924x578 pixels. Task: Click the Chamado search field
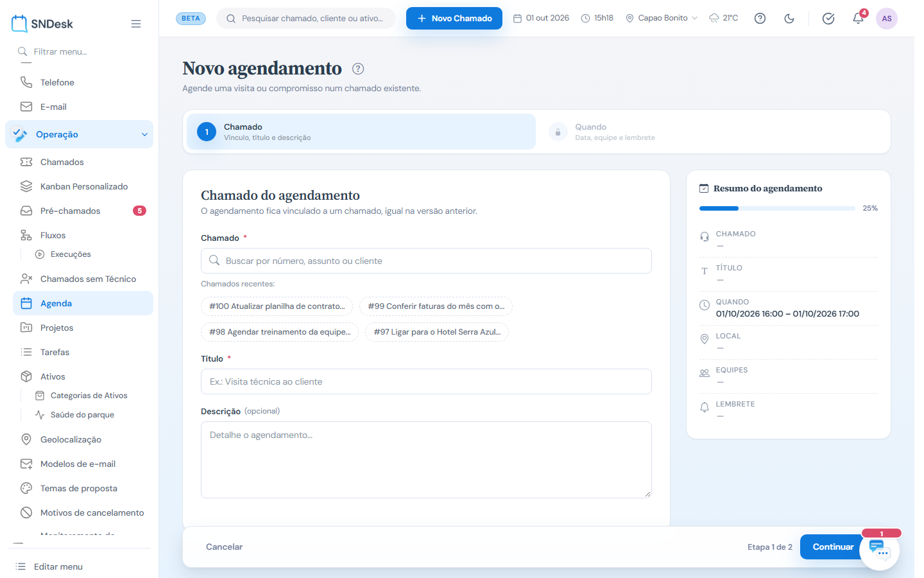[x=426, y=261]
